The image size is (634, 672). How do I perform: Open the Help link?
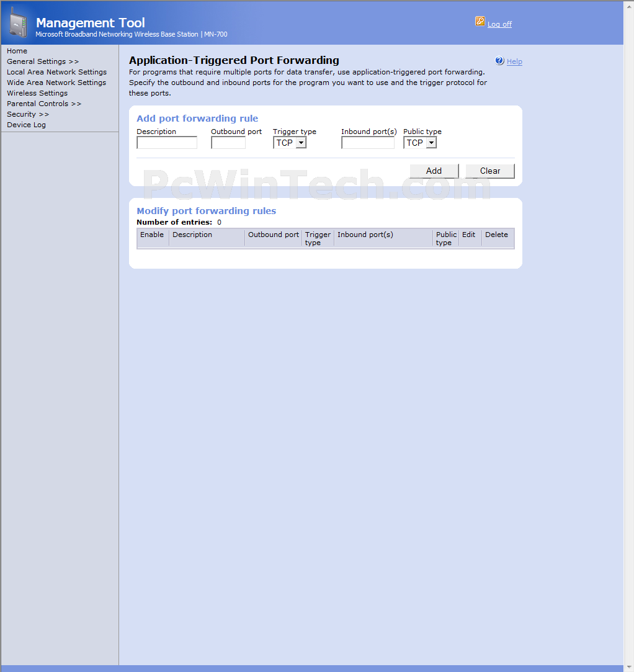(514, 61)
